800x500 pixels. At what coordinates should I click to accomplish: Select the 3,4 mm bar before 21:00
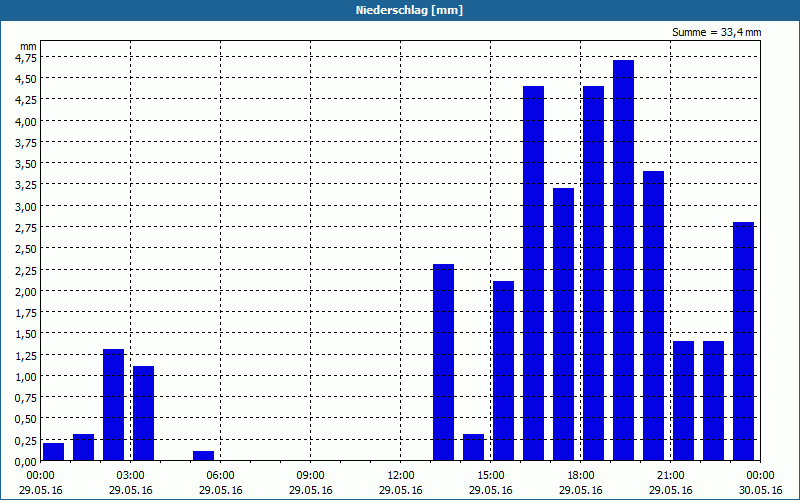(654, 316)
